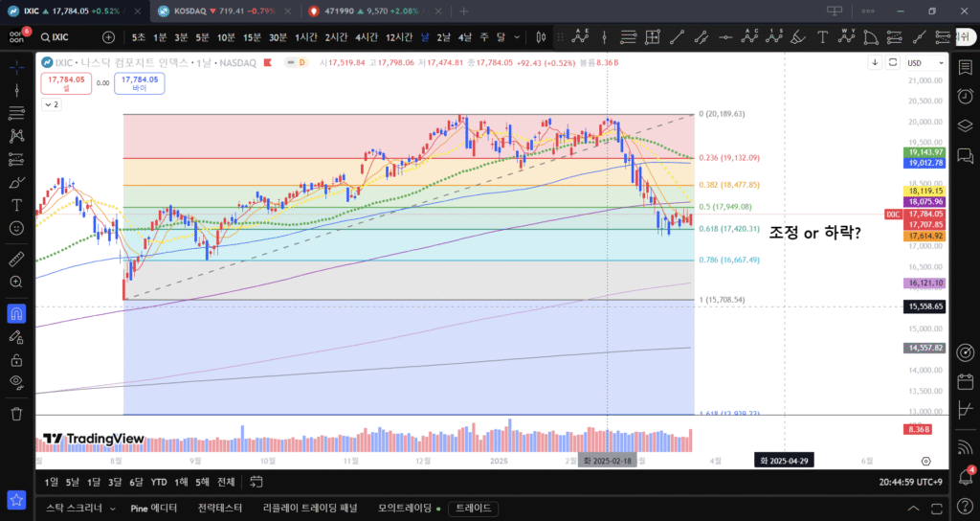The height and width of the screenshot is (521, 980).
Task: Open the help question mark icon
Action: pyautogui.click(x=965, y=508)
